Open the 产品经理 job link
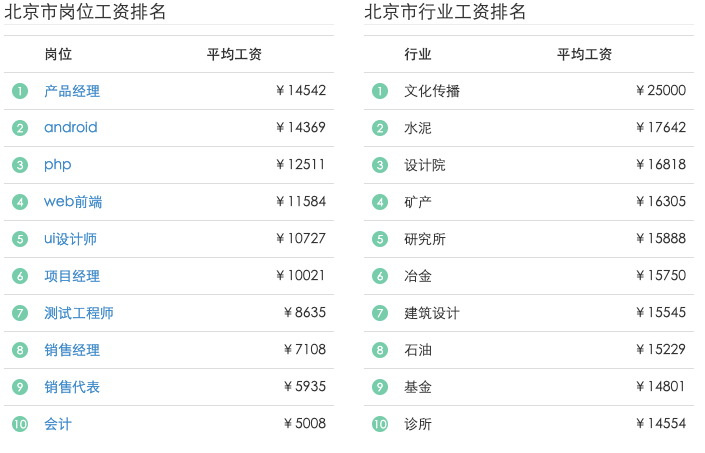Viewport: 705px width, 453px height. click(x=72, y=91)
